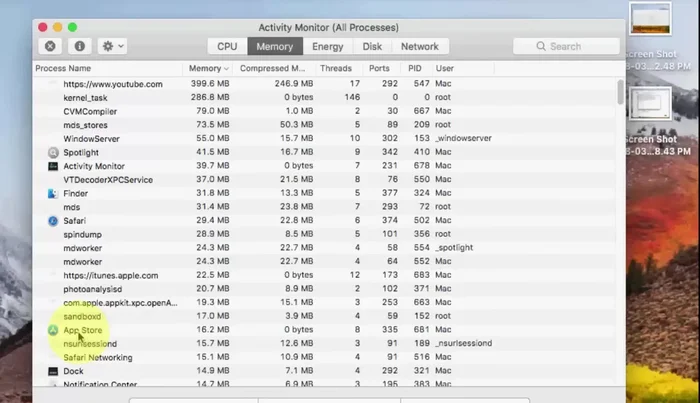This screenshot has width=700, height=403.
Task: Switch to the Energy tab
Action: [327, 46]
